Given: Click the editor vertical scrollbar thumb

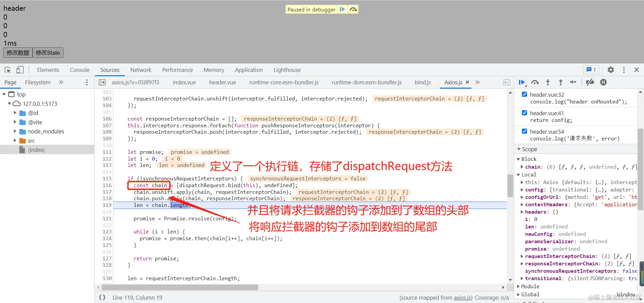Looking at the screenshot, I should click(510, 186).
